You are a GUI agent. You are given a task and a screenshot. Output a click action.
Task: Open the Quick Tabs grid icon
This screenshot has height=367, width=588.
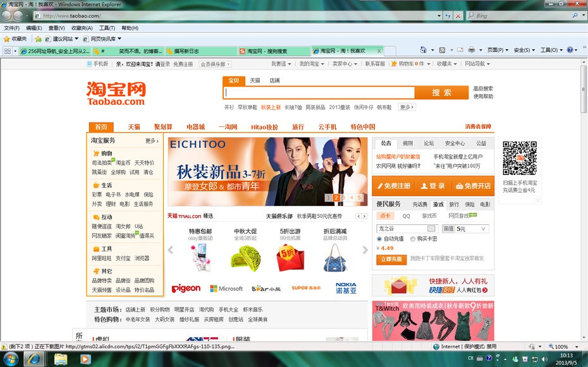tap(8, 51)
